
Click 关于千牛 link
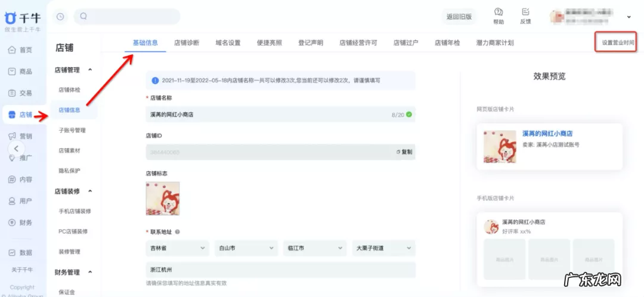[x=22, y=270]
